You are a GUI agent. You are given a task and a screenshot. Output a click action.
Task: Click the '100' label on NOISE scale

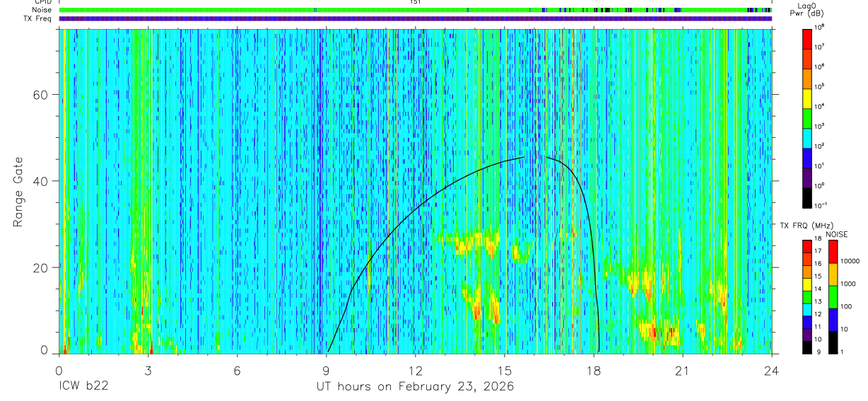coord(845,306)
